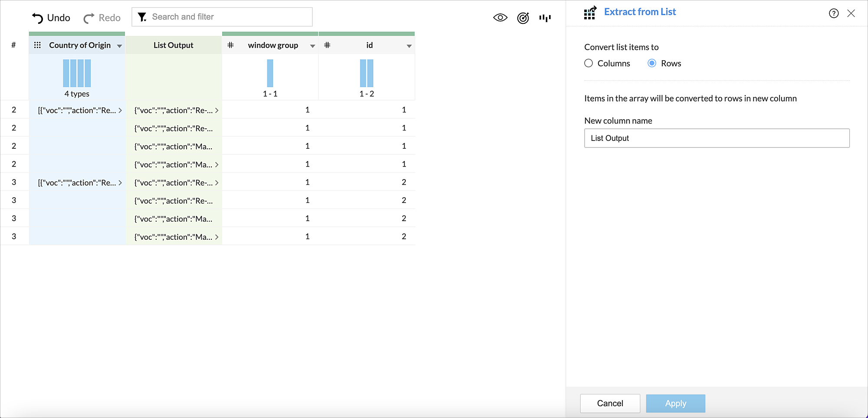The height and width of the screenshot is (418, 868).
Task: Select the Columns radio button
Action: [x=588, y=63]
